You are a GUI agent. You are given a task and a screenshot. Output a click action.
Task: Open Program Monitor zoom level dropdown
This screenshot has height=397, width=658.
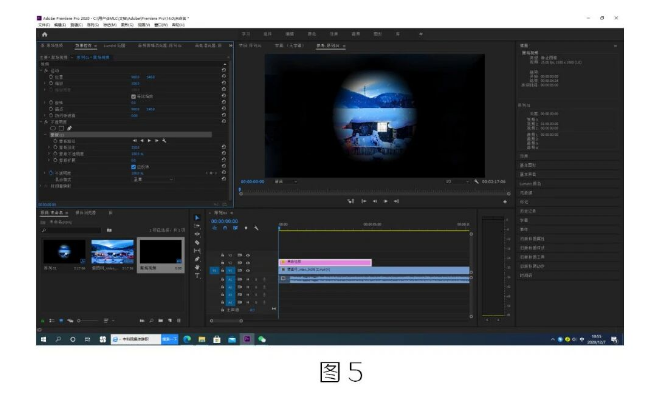tap(286, 182)
